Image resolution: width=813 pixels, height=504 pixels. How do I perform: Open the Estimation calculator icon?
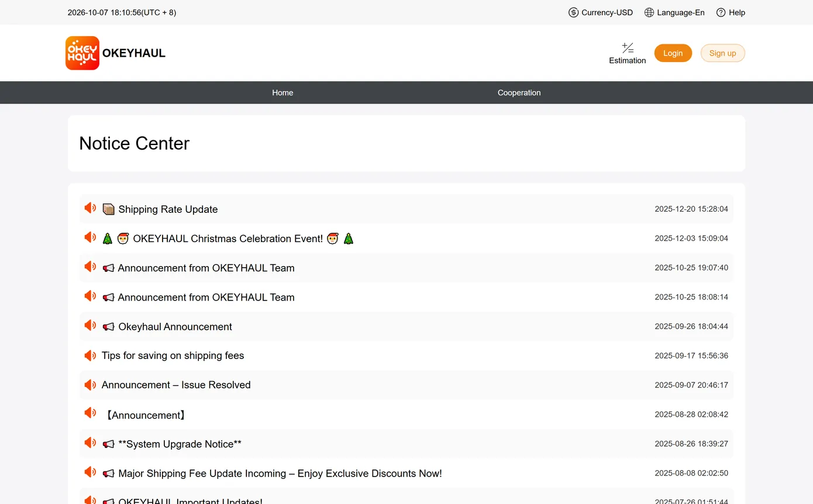pos(628,48)
